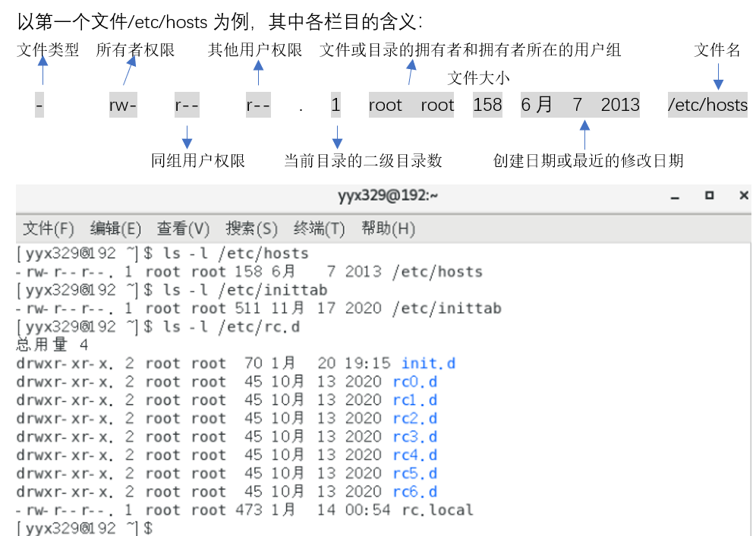Image resolution: width=756 pixels, height=536 pixels.
Task: Click the 'ls -l /etc/rc.d' command text
Action: click(x=232, y=326)
